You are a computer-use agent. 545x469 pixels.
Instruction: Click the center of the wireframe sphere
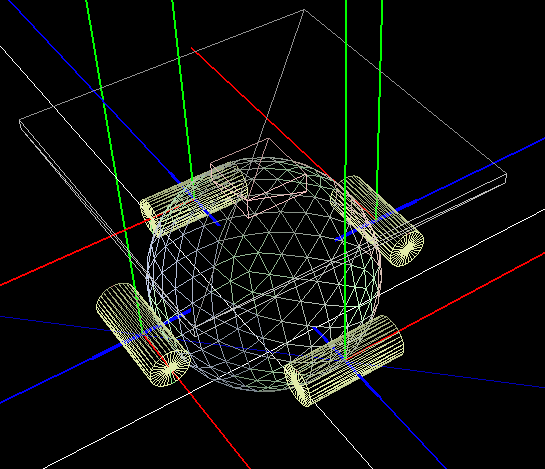[264, 275]
